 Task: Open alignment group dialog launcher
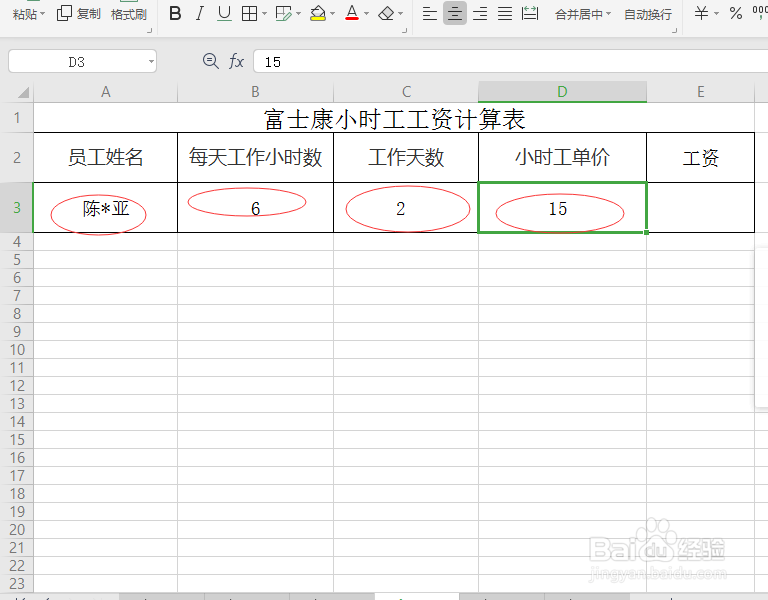[674, 31]
